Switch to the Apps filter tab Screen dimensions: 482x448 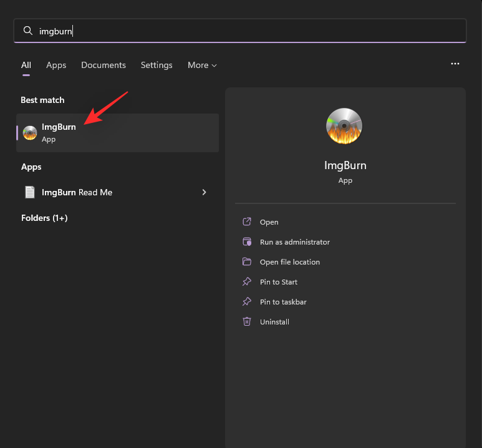click(56, 66)
